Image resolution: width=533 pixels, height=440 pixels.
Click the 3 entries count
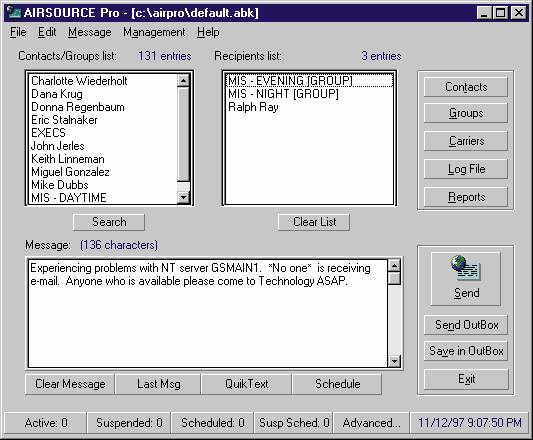(x=381, y=56)
